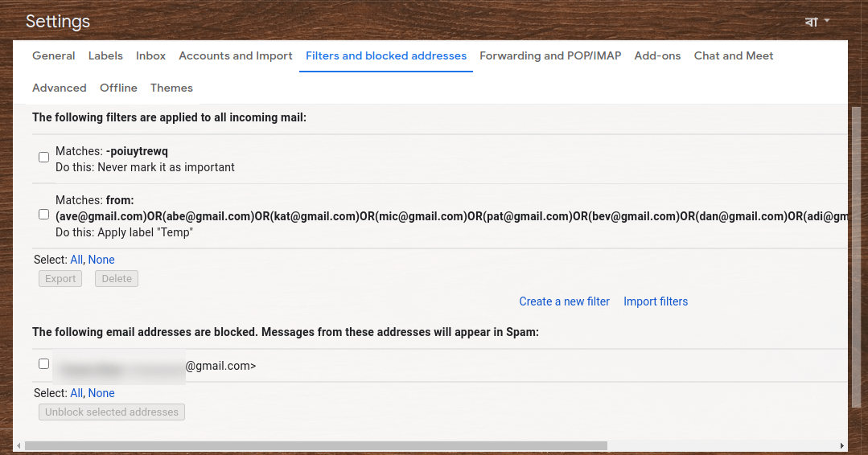Click the 'Never mark it as important' text
This screenshot has width=868, height=455.
[x=166, y=167]
